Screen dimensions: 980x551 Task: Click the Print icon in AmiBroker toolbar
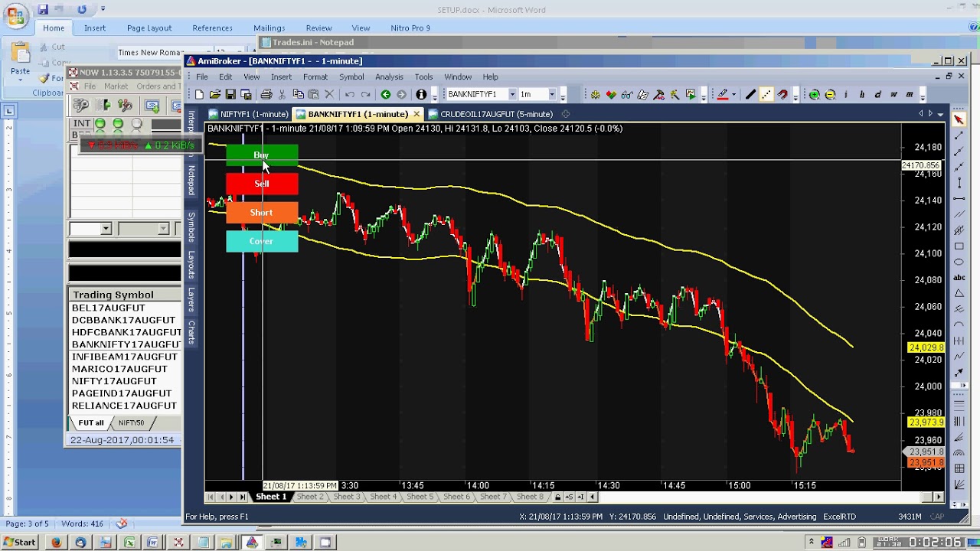tap(266, 94)
